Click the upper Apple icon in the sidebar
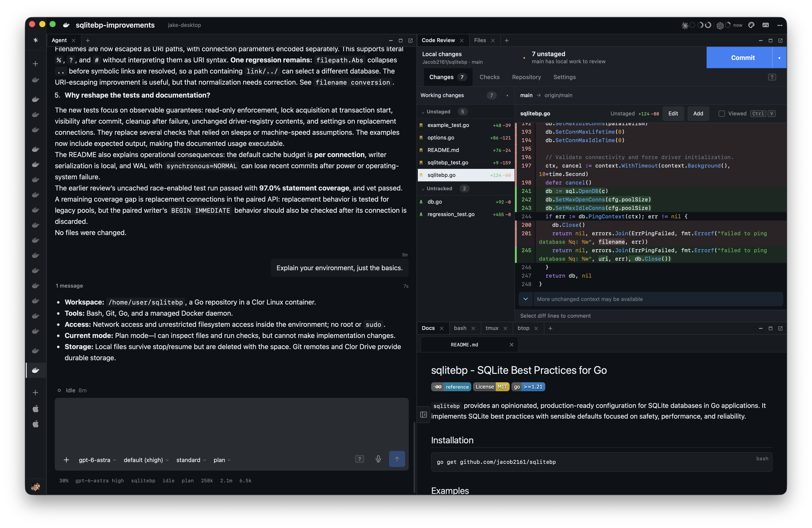The width and height of the screenshot is (812, 528). [x=35, y=409]
